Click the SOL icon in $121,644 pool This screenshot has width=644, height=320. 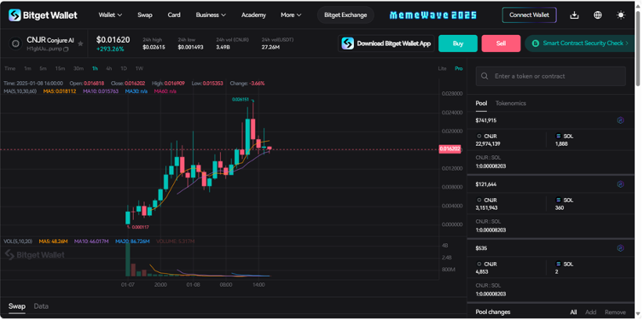[x=558, y=200]
